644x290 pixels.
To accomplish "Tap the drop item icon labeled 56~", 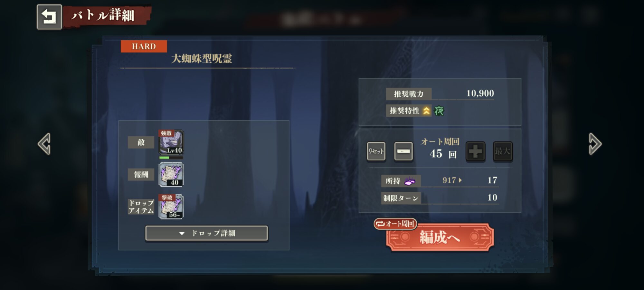I will [x=171, y=207].
